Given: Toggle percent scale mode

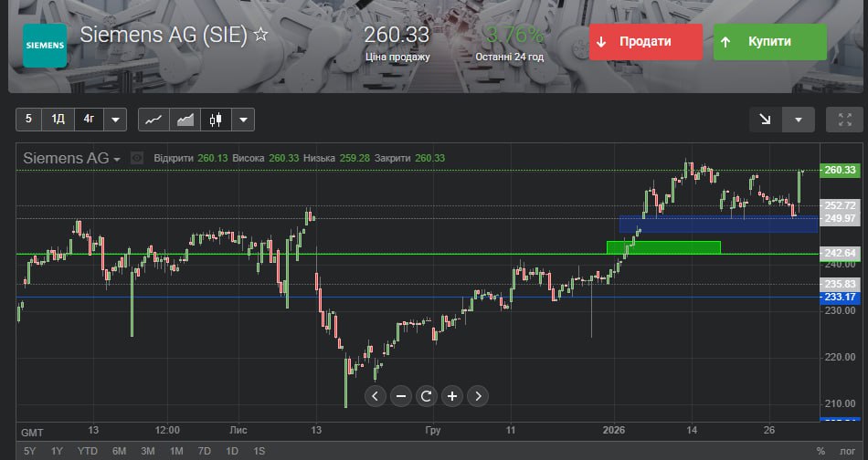Looking at the screenshot, I should click(820, 451).
